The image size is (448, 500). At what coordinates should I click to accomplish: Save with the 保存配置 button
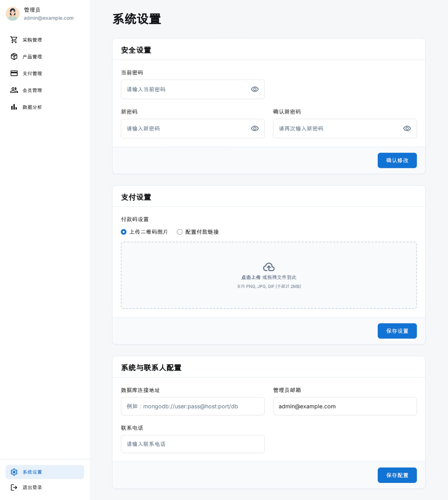coord(397,475)
